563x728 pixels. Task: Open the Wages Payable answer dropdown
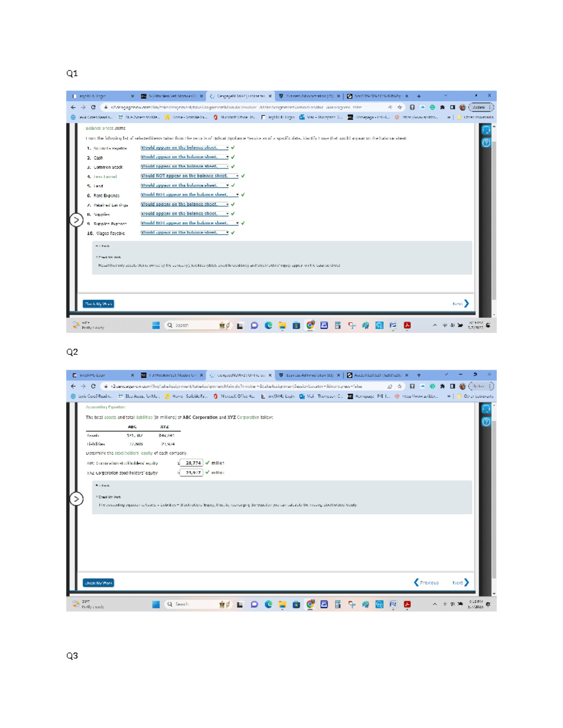click(184, 233)
